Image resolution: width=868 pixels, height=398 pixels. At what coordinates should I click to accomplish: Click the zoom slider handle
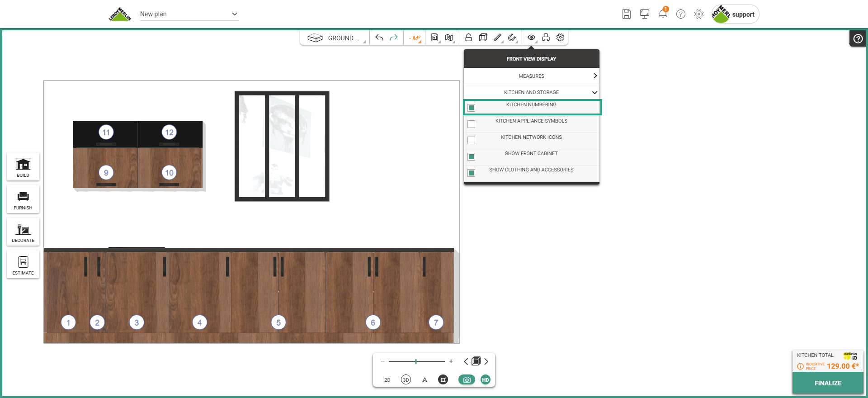[416, 361]
